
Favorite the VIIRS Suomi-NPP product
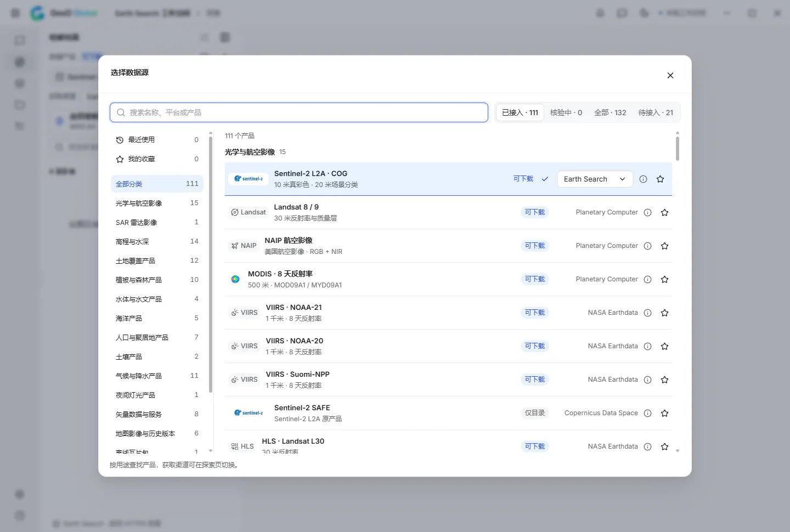pos(664,380)
